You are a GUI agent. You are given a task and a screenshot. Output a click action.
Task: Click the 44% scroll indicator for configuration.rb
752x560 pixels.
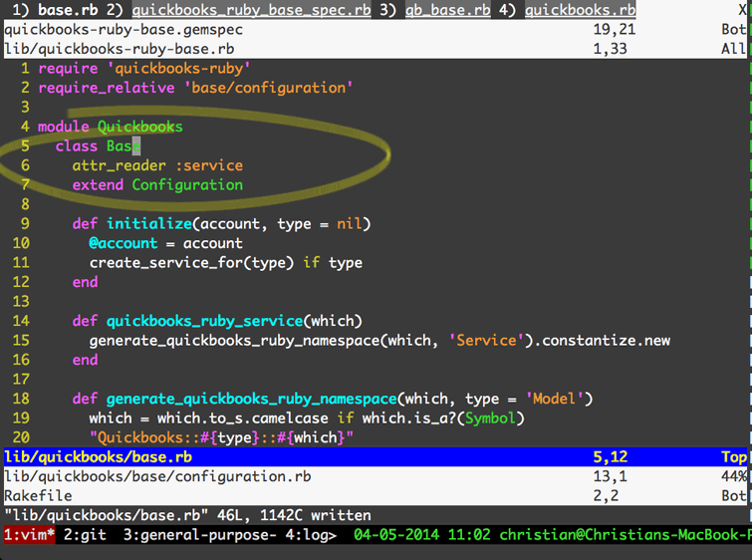734,476
